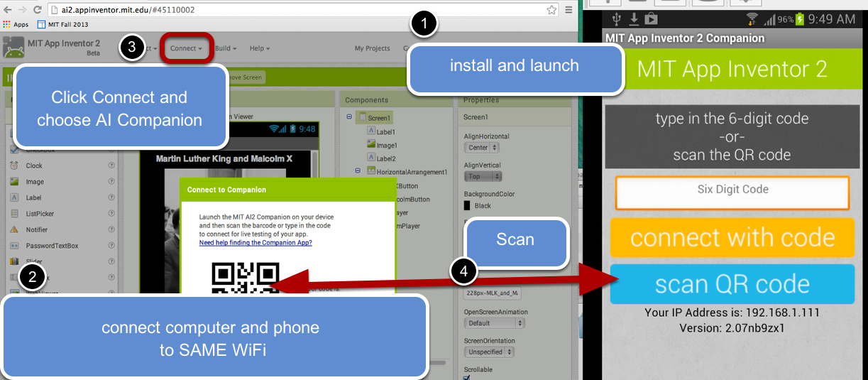Select the Image component icon in palette
This screenshot has height=380, width=868.
click(13, 182)
